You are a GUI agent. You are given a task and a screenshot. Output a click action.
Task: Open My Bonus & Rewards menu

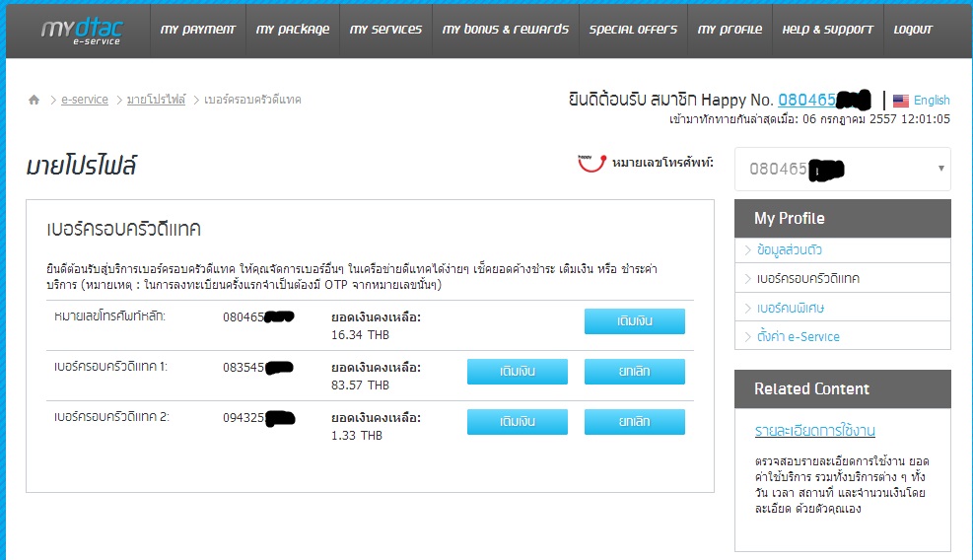click(505, 30)
